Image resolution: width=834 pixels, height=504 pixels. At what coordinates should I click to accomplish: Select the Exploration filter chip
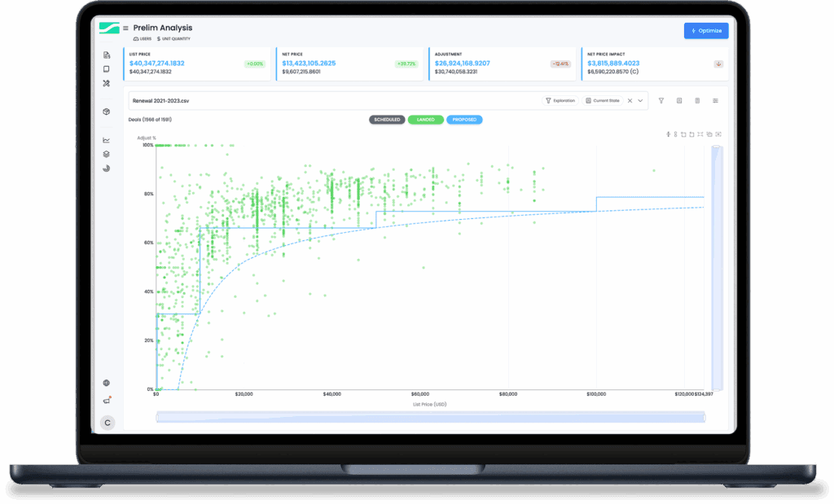coord(560,101)
